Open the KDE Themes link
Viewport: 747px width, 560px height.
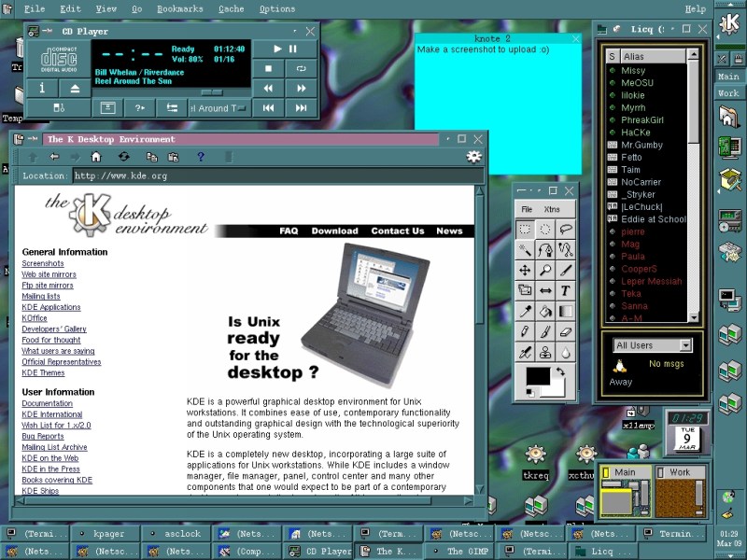[x=43, y=372]
